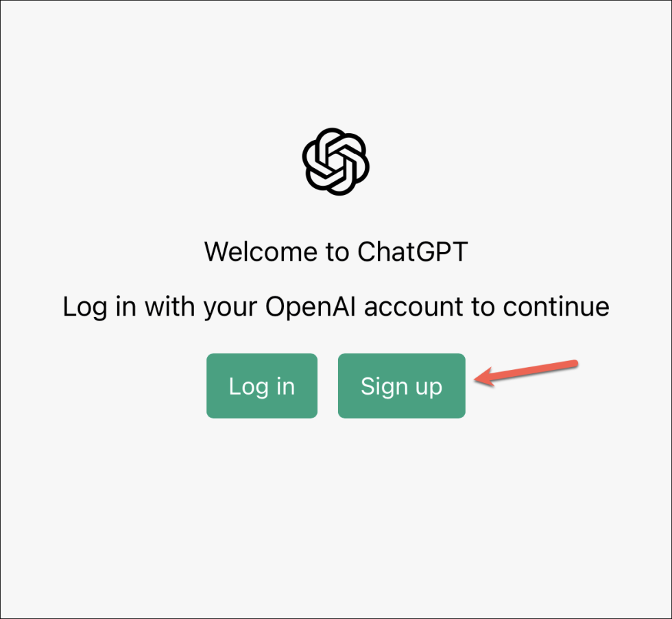672x619 pixels.
Task: Click the tail end of the red arrow
Action: (573, 364)
